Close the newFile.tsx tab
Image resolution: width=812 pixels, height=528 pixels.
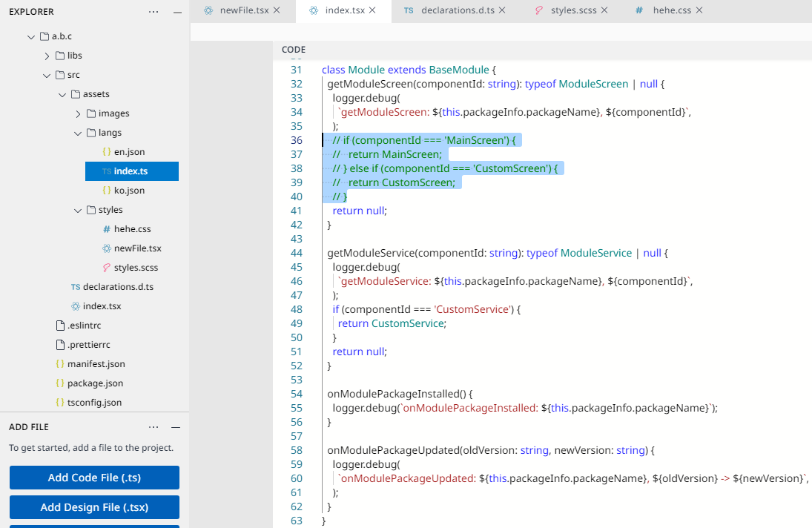(277, 10)
